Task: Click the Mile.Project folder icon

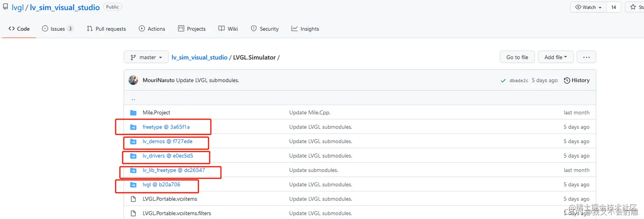Action: pyautogui.click(x=133, y=112)
